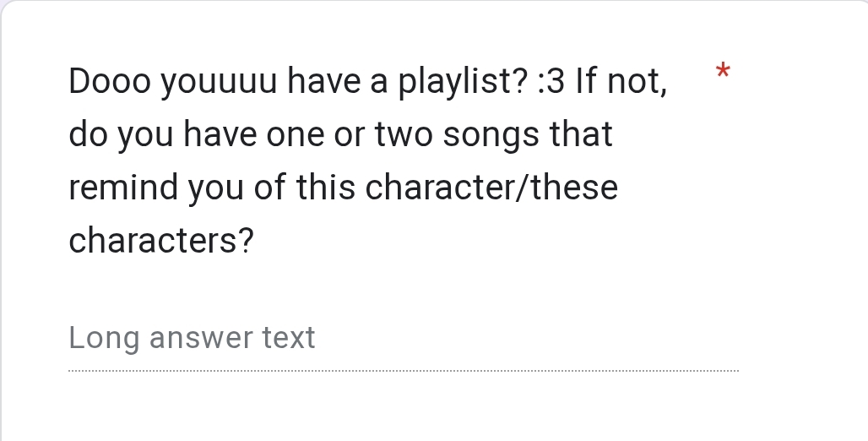The image size is (868, 441).
Task: Click the final word "characters?"
Action: coord(160,241)
